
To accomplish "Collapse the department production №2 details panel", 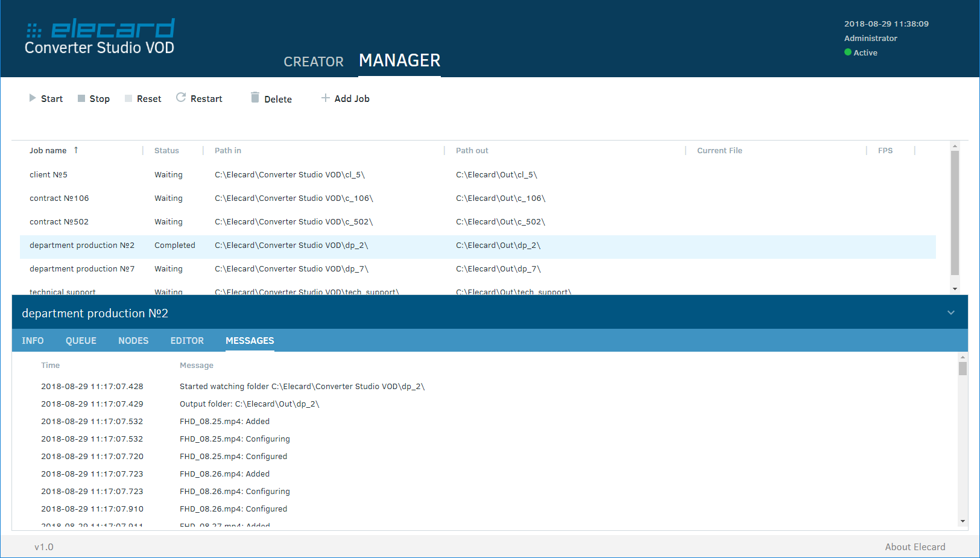I will click(x=951, y=312).
